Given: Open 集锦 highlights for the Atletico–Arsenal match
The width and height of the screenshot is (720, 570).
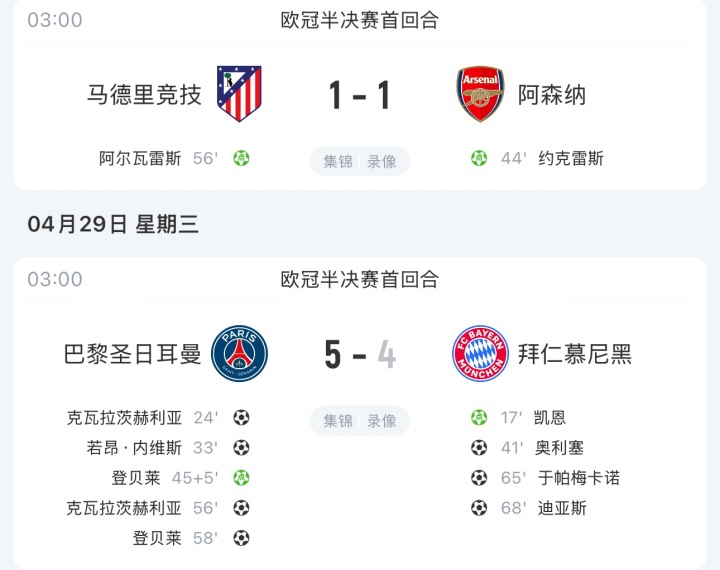Looking at the screenshot, I should 338,161.
